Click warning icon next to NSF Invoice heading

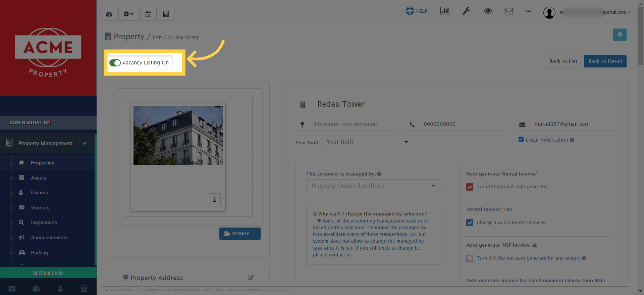tap(535, 245)
